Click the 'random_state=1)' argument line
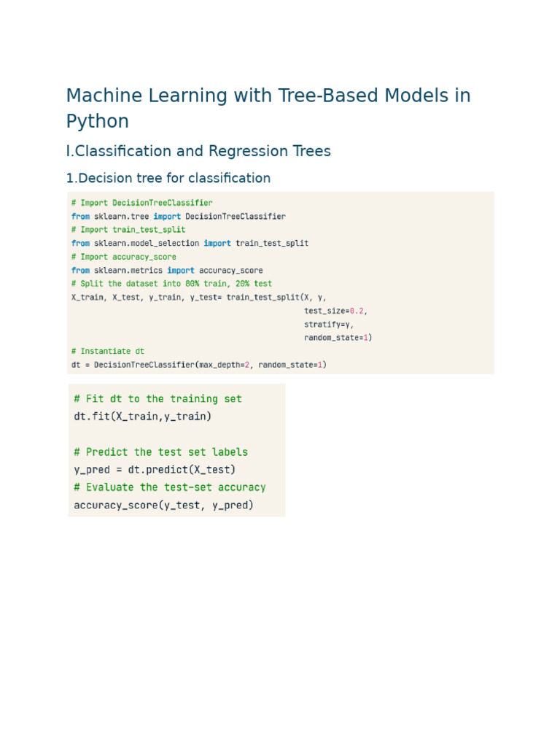This screenshot has height=747, width=560. click(x=338, y=338)
